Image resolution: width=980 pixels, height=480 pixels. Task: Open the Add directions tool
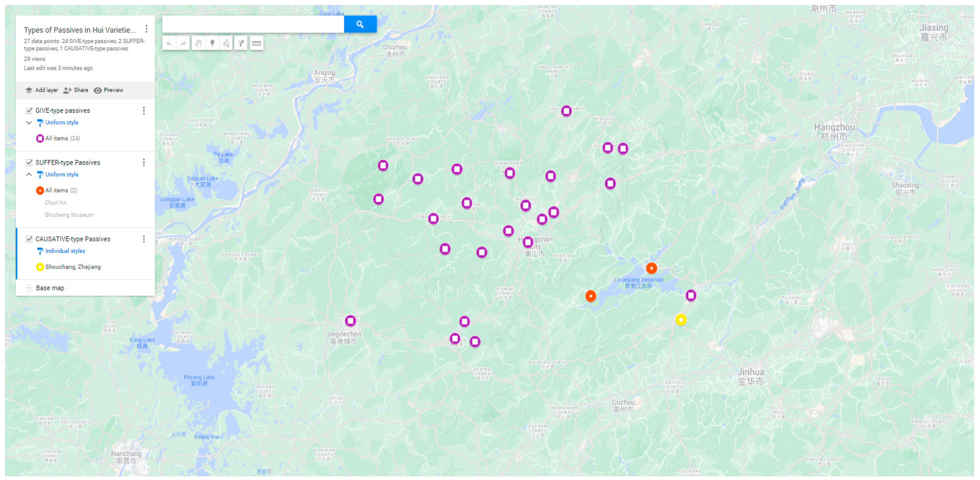241,43
